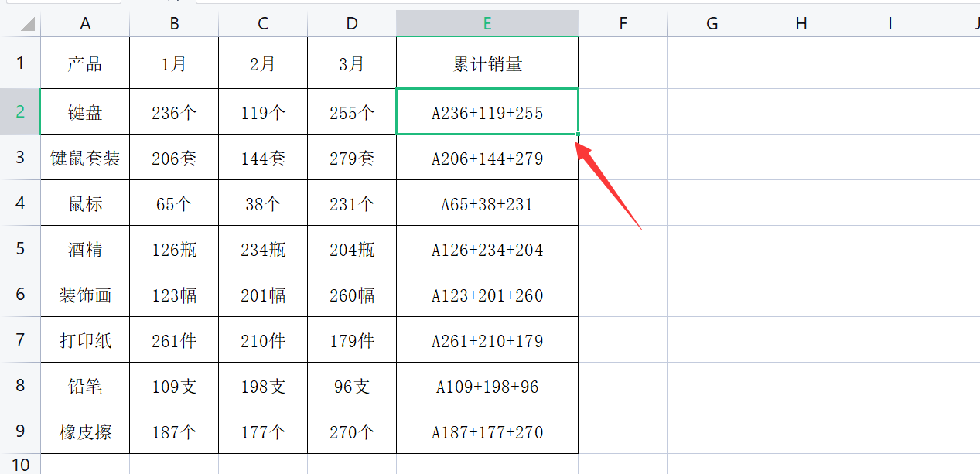Select row 2 header
The image size is (980, 474).
coord(20,112)
